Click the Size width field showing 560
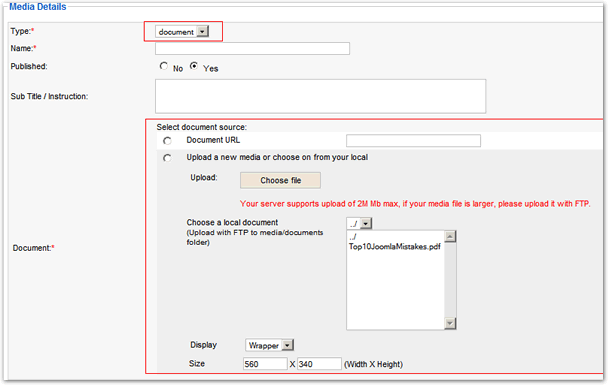 [x=265, y=364]
